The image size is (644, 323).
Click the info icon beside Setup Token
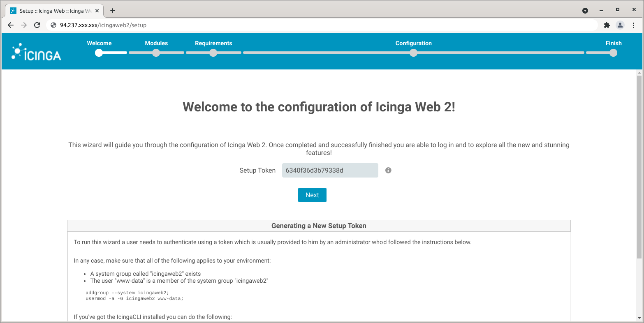point(388,170)
